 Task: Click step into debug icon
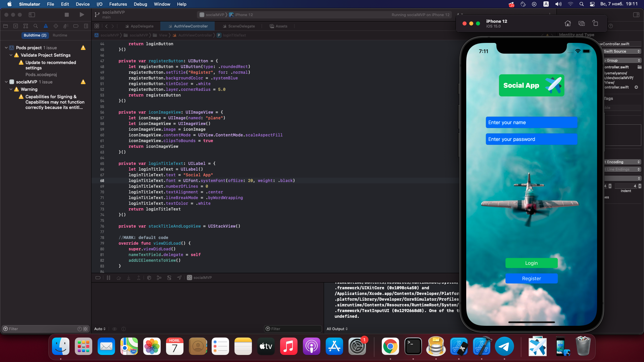(x=128, y=278)
